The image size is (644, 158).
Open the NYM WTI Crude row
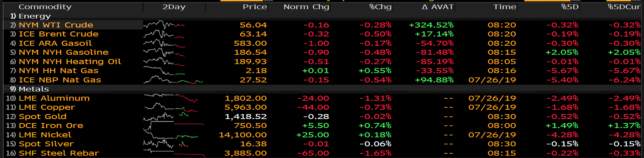click(56, 25)
